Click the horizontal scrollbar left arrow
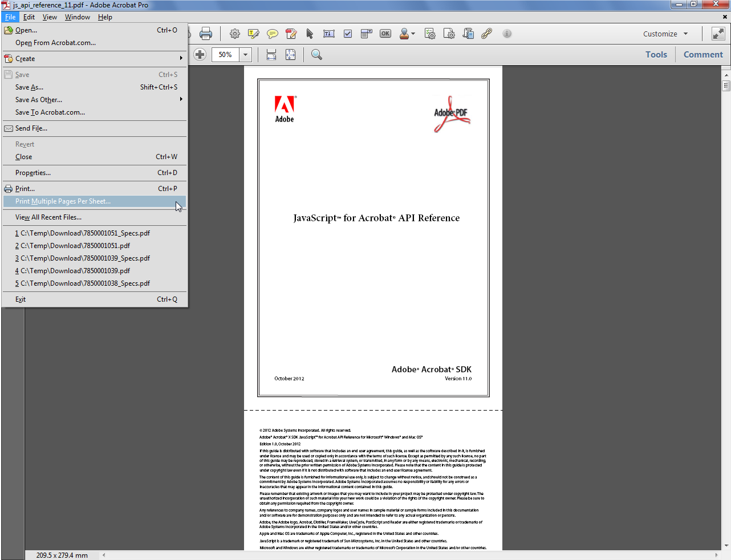Screen dimensions: 731x560 [x=104, y=555]
